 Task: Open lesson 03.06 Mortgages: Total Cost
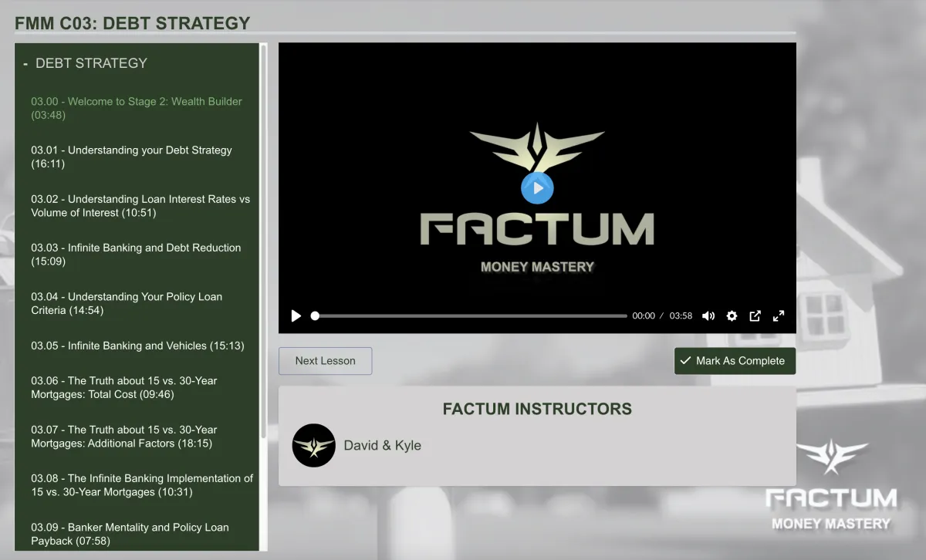pos(124,387)
